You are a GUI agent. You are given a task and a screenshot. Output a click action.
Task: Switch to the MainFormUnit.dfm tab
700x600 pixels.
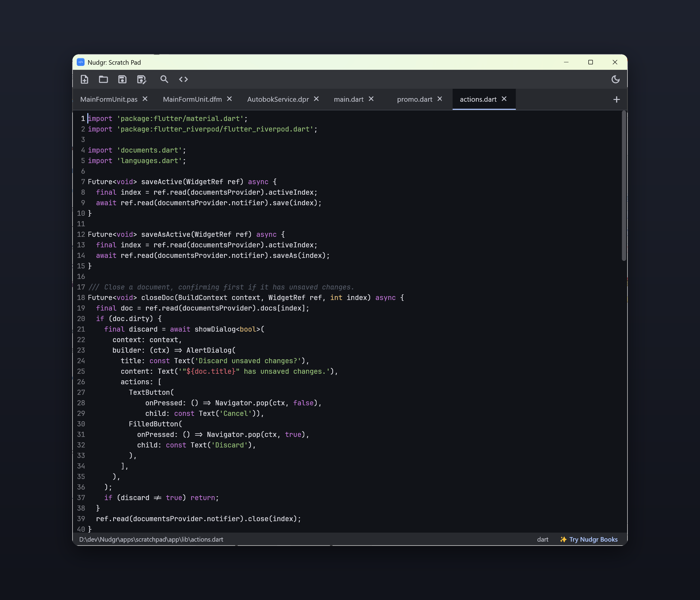[x=192, y=99]
